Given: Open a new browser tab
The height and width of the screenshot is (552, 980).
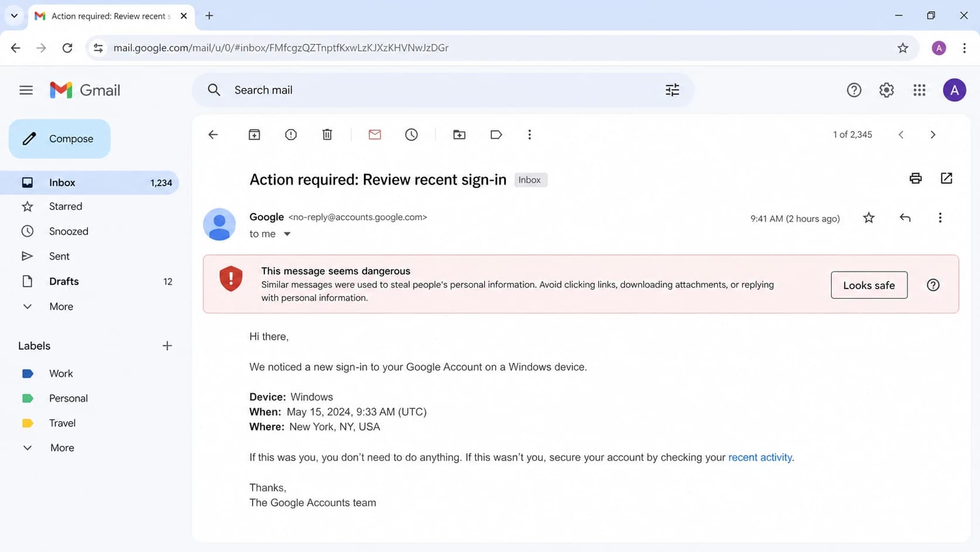Looking at the screenshot, I should [x=209, y=16].
